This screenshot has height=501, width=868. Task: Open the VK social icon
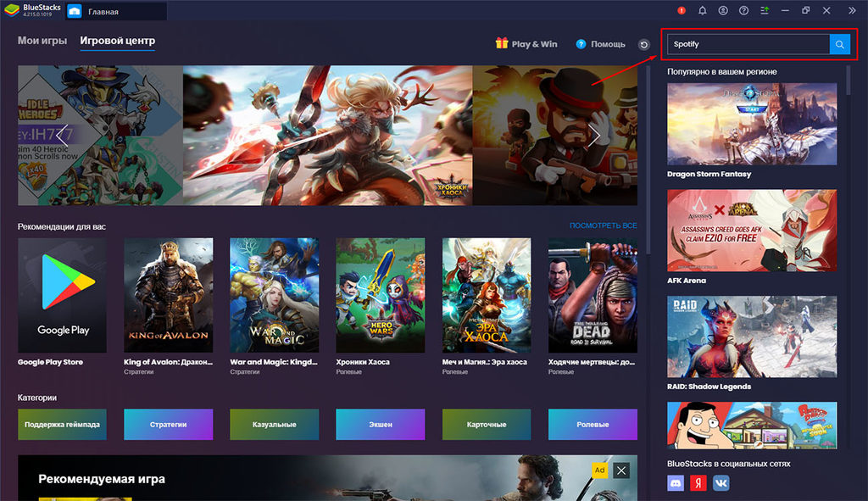pos(721,483)
